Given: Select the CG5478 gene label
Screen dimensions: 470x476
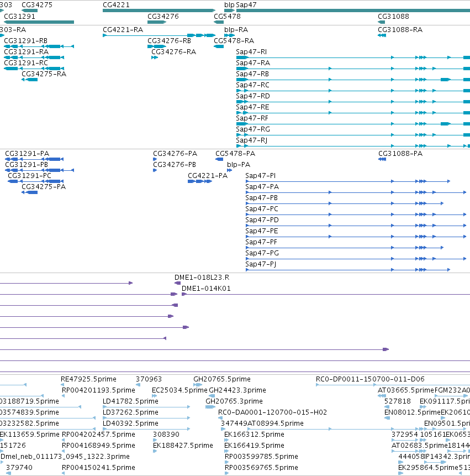Looking at the screenshot, I should 227,17.
